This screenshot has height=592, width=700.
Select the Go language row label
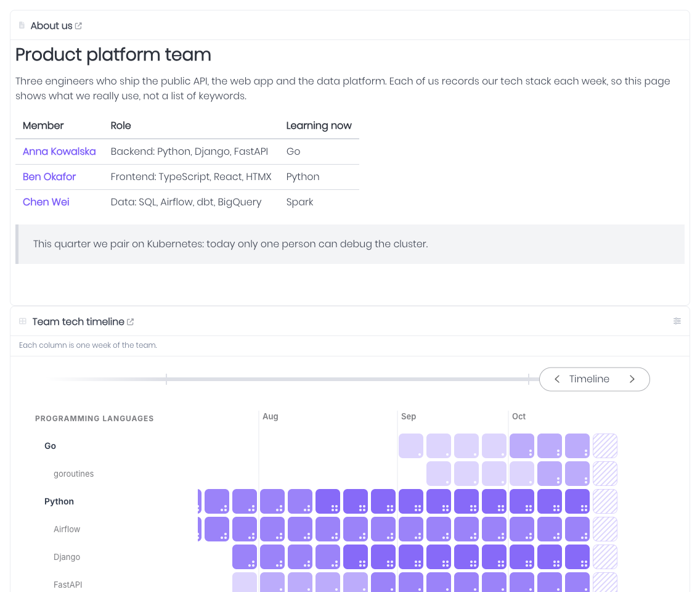tap(50, 446)
